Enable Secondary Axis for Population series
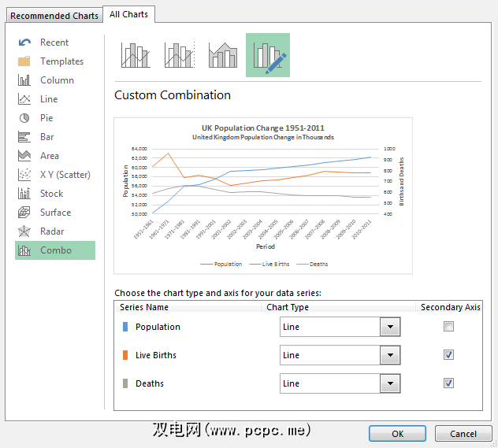 click(448, 327)
